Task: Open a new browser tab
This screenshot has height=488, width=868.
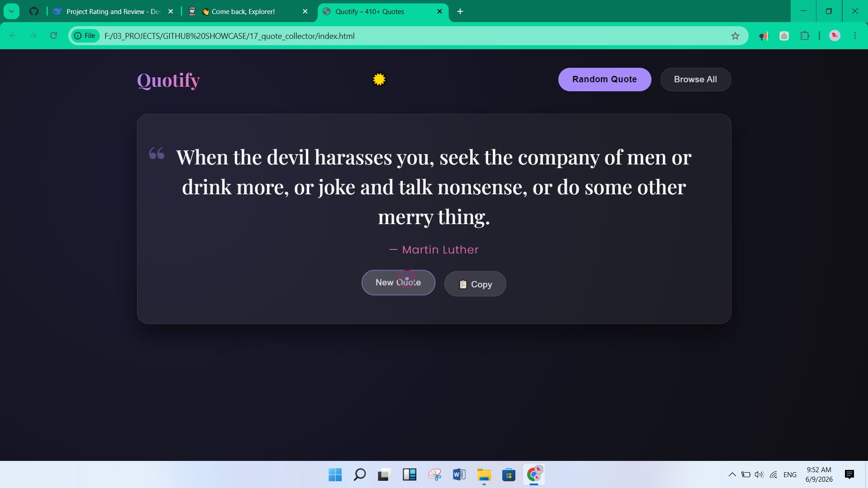Action: point(460,12)
